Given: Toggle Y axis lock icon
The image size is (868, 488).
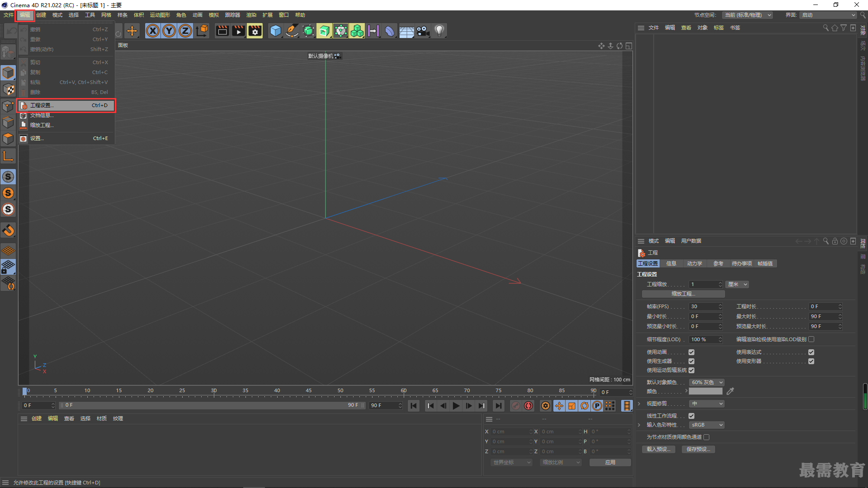Looking at the screenshot, I should [x=169, y=31].
